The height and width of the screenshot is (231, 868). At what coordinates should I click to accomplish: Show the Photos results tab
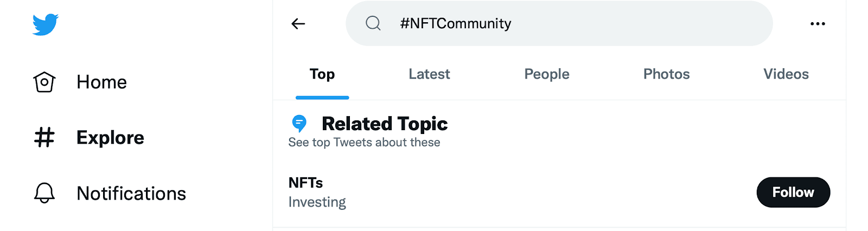coord(666,74)
